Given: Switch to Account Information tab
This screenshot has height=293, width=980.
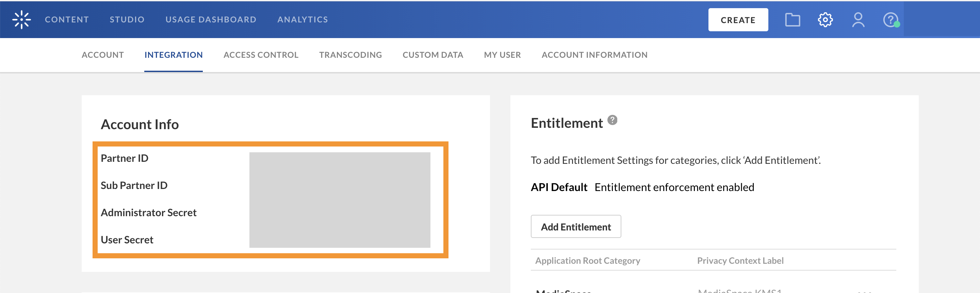Looking at the screenshot, I should (594, 55).
